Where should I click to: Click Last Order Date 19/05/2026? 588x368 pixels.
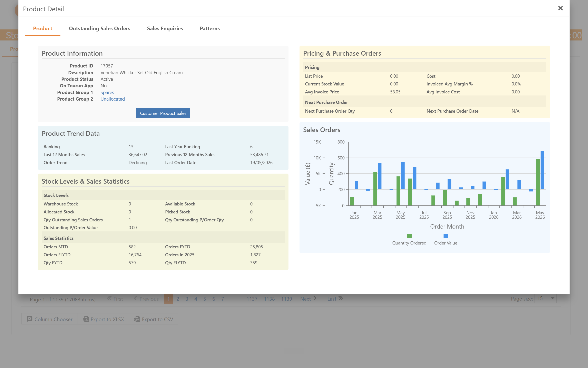pos(261,163)
